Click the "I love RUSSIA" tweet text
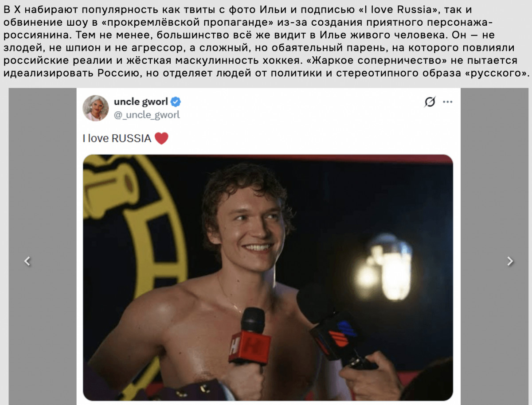The height and width of the screenshot is (405, 532). [117, 138]
